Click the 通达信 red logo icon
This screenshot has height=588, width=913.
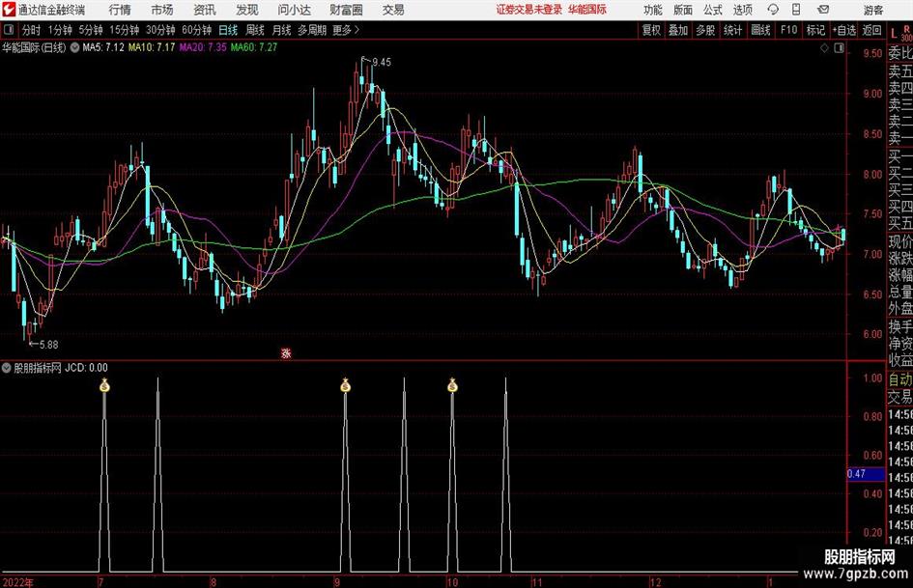coord(9,10)
